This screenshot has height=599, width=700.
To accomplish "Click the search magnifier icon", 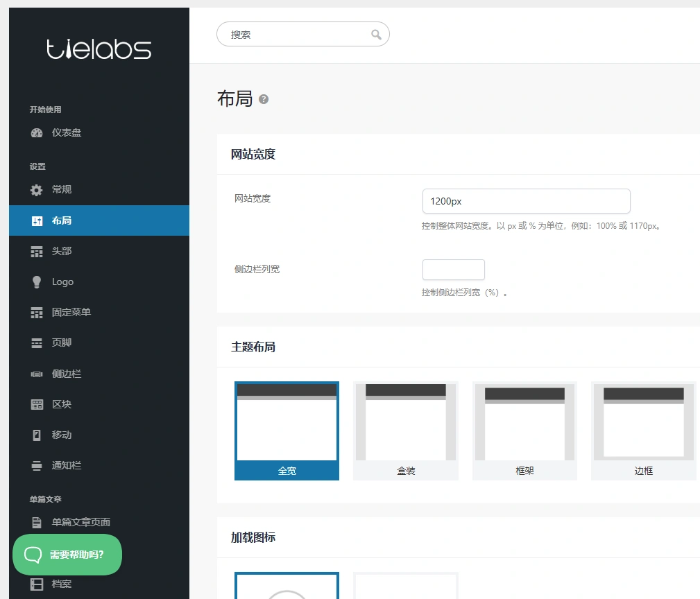I will [x=376, y=34].
